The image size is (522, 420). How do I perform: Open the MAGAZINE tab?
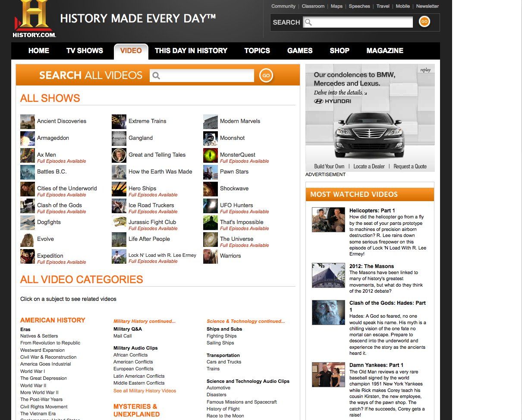(x=385, y=51)
